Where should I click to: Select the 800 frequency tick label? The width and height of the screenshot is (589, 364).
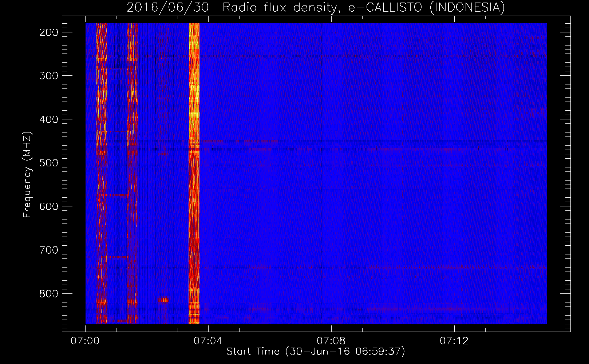click(49, 294)
